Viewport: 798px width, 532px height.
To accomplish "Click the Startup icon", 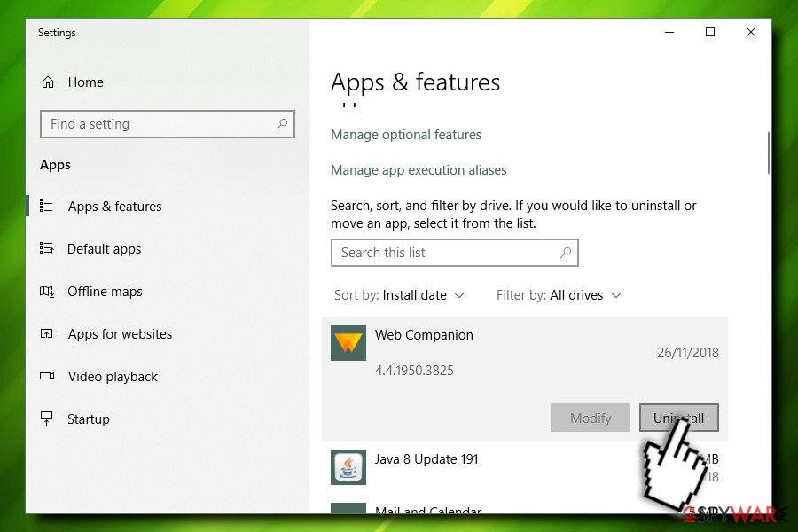I will (47, 419).
